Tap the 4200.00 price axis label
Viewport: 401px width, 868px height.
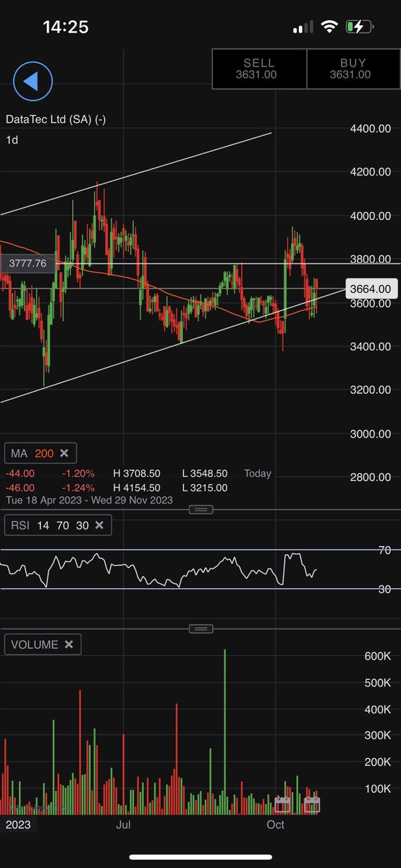coord(371,172)
